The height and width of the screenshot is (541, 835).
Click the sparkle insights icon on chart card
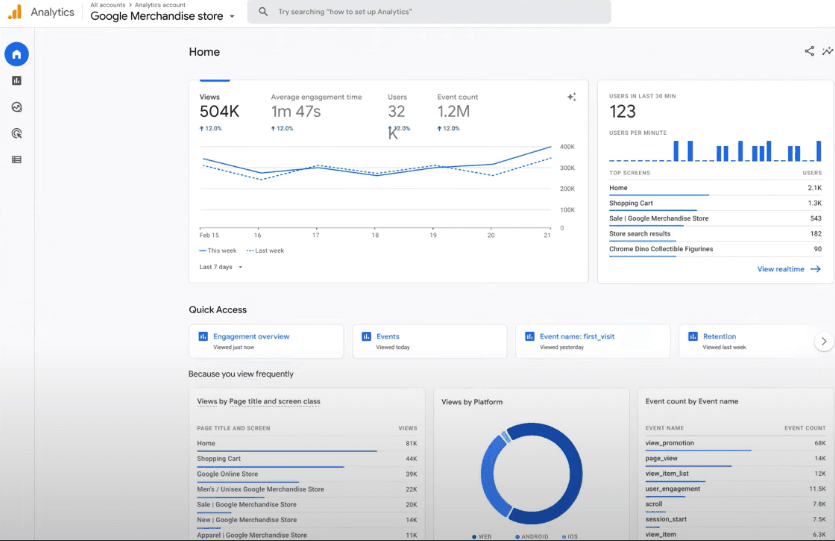pyautogui.click(x=572, y=97)
